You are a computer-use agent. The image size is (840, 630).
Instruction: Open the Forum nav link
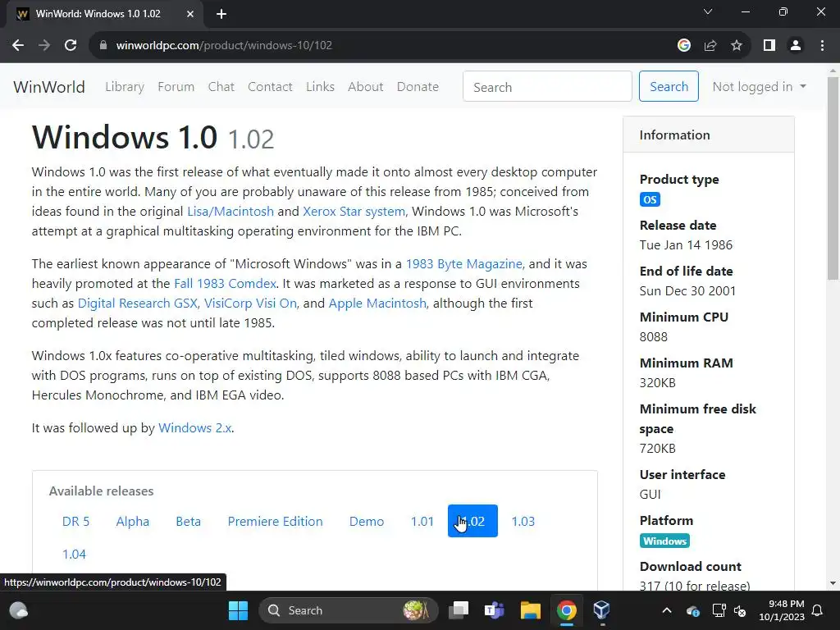click(x=176, y=87)
